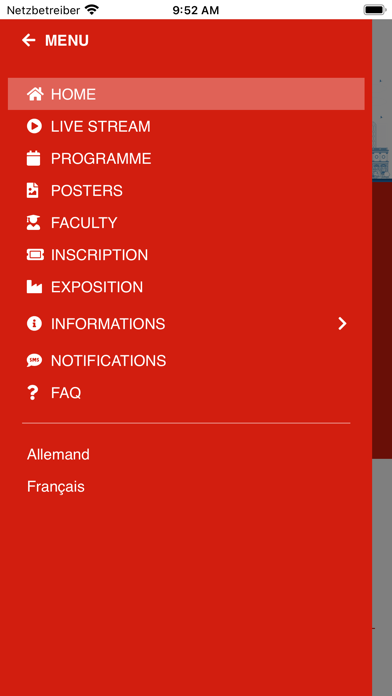The image size is (392, 696).
Task: Tap the Inscription ticket icon
Action: 35,255
